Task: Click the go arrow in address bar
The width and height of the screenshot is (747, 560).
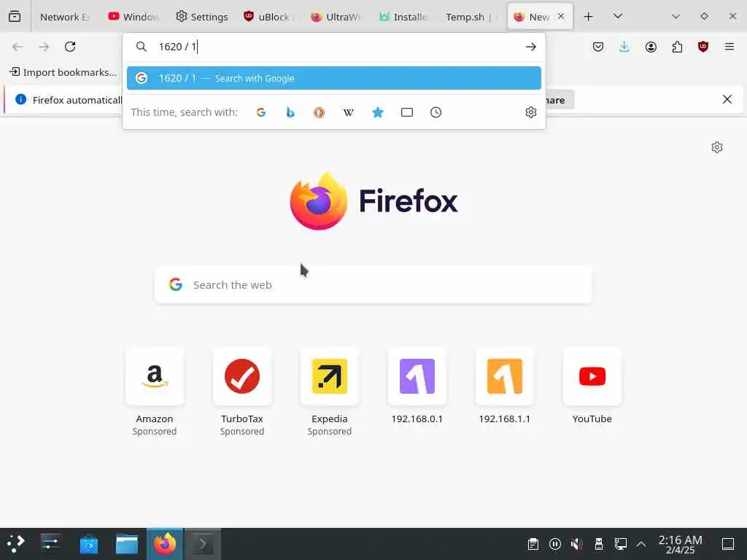Action: coord(531,47)
